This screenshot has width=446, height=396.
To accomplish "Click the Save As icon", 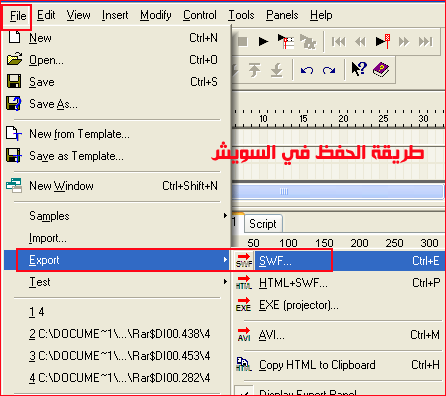I will coord(14,103).
